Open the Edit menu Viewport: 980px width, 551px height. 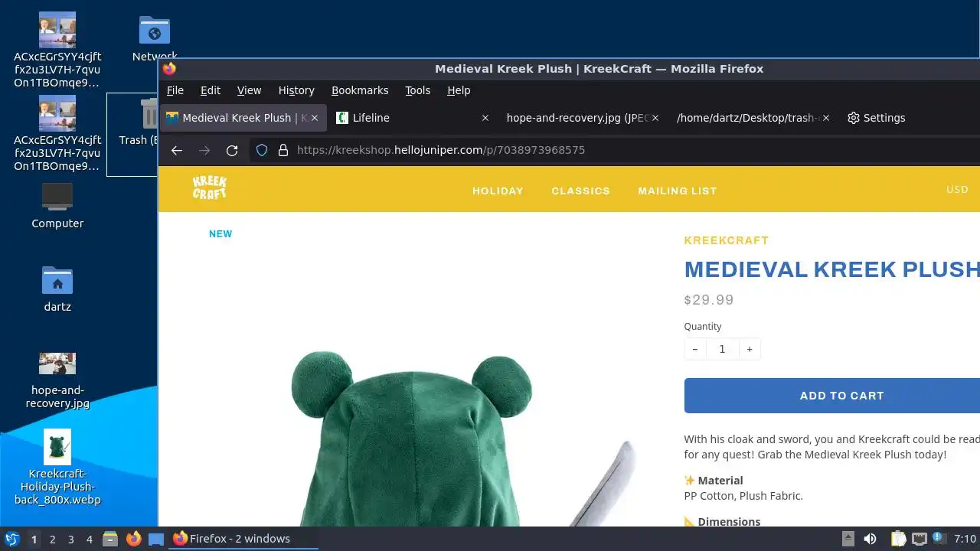211,90
